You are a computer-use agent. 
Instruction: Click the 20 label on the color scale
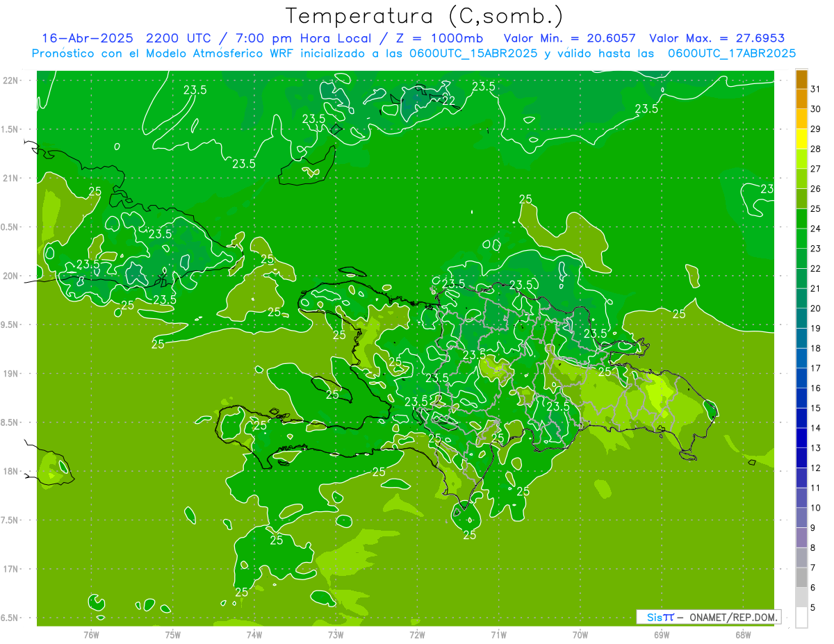click(x=816, y=308)
